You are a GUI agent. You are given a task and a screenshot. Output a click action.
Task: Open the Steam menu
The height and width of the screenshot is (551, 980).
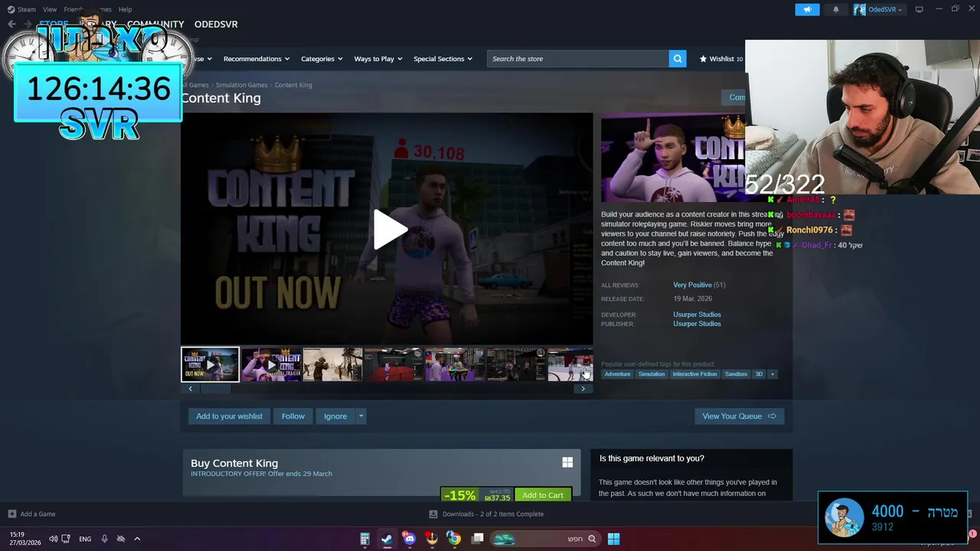click(22, 9)
